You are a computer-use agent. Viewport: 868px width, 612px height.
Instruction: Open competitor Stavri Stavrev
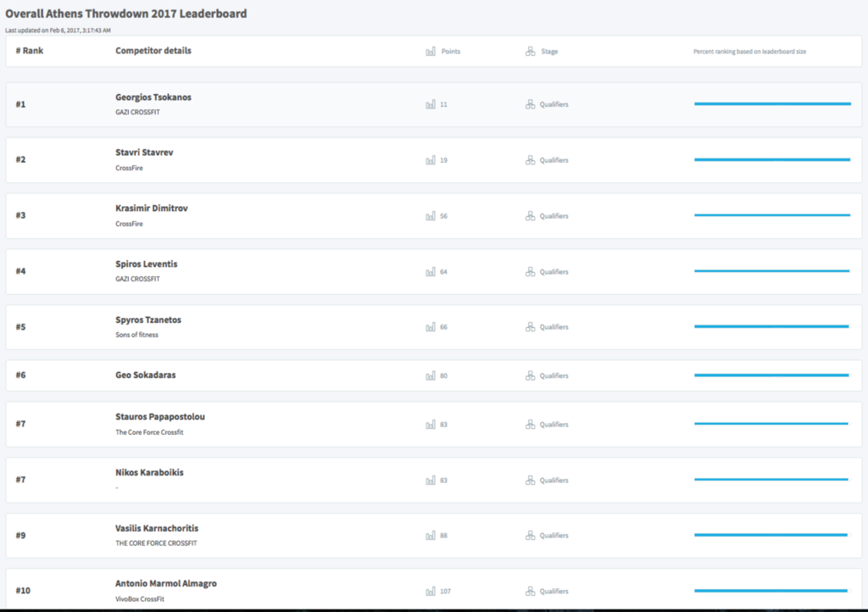tap(144, 153)
